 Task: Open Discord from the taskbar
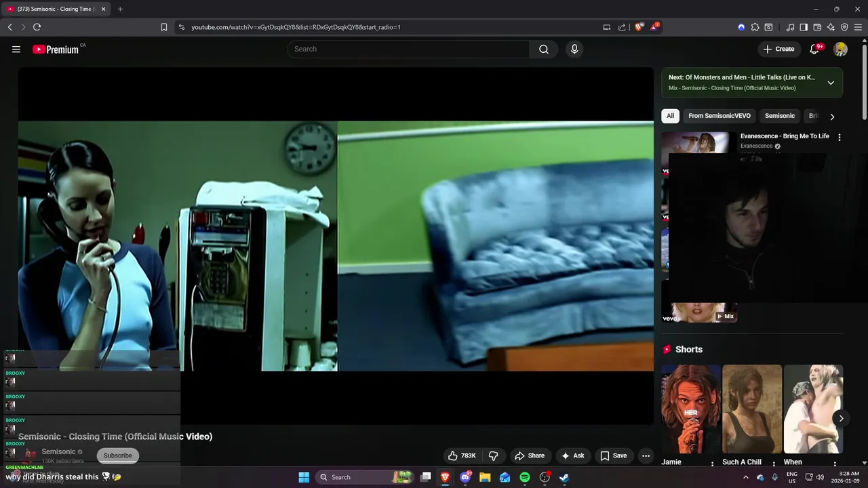pyautogui.click(x=465, y=477)
